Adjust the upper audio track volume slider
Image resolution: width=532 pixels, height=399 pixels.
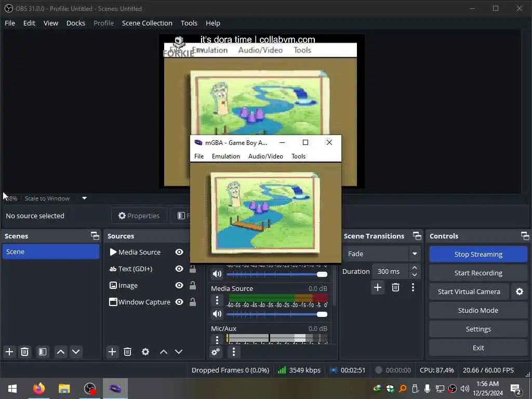point(277,274)
